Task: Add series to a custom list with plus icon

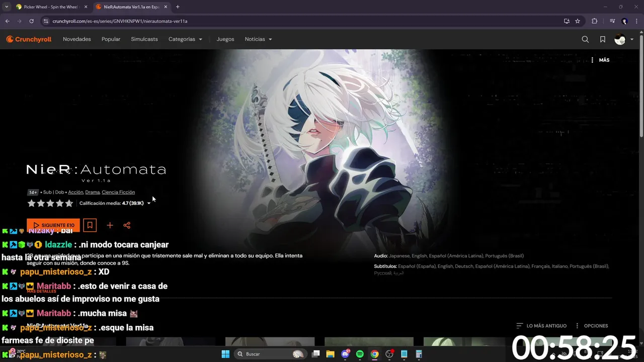Action: coord(110,225)
